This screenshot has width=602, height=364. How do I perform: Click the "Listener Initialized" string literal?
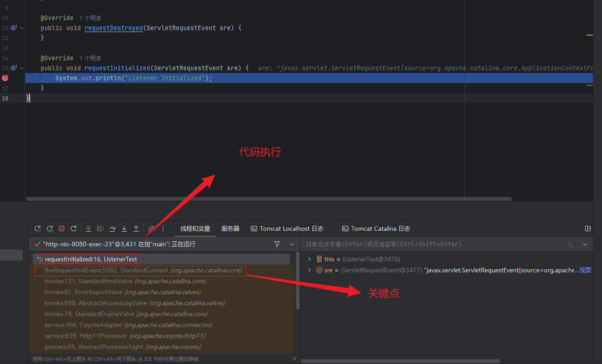tap(165, 78)
